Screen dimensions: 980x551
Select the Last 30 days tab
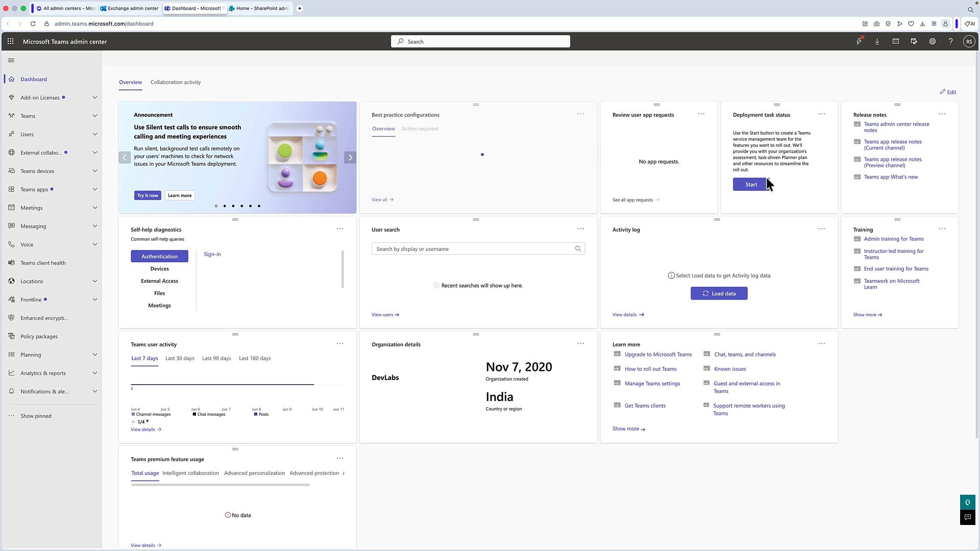180,358
